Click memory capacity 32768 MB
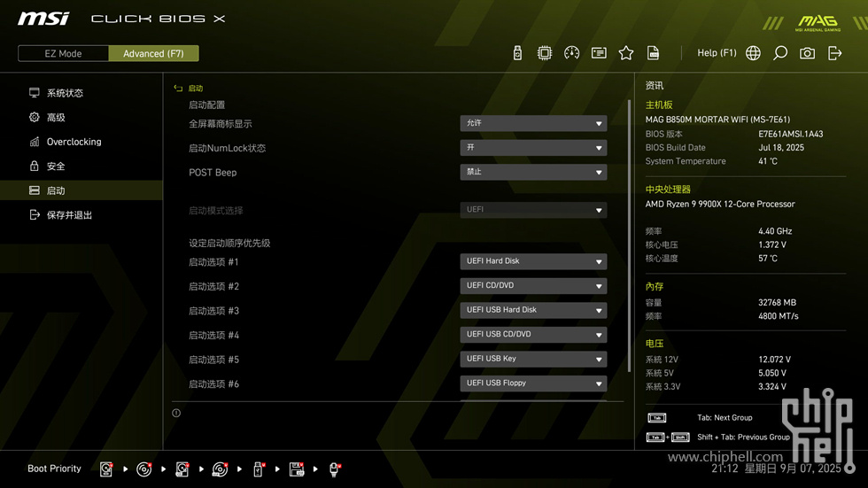The height and width of the screenshot is (488, 868). coord(778,303)
